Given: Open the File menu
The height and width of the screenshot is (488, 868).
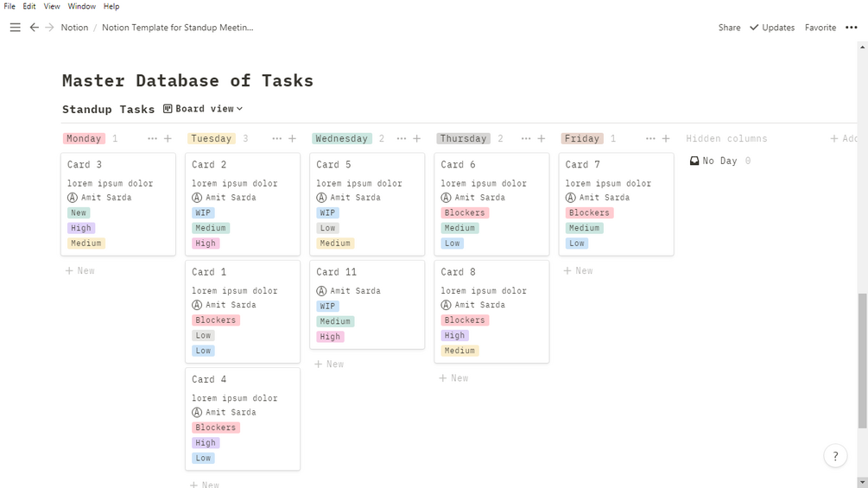Looking at the screenshot, I should pyautogui.click(x=10, y=6).
